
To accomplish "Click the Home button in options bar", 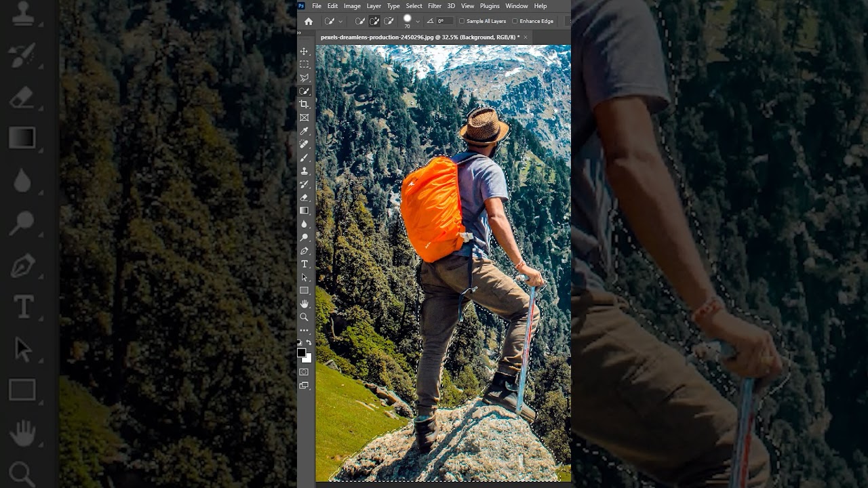I will [309, 21].
